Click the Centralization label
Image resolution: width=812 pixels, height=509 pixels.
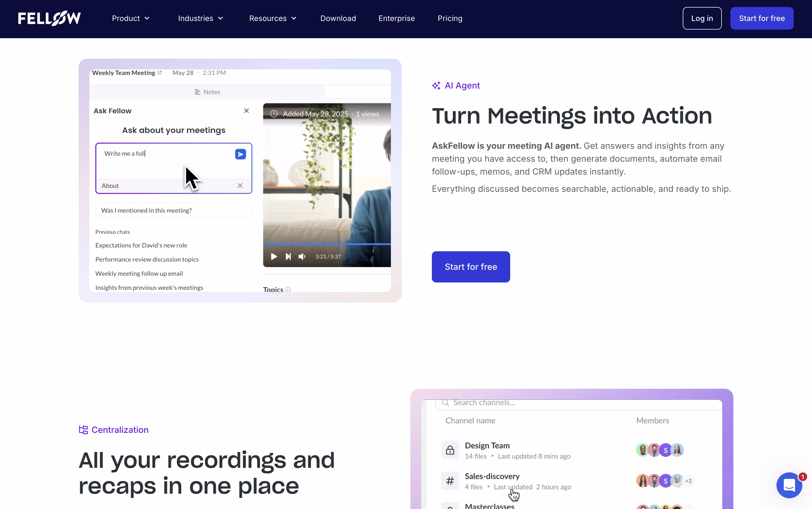[x=120, y=430]
